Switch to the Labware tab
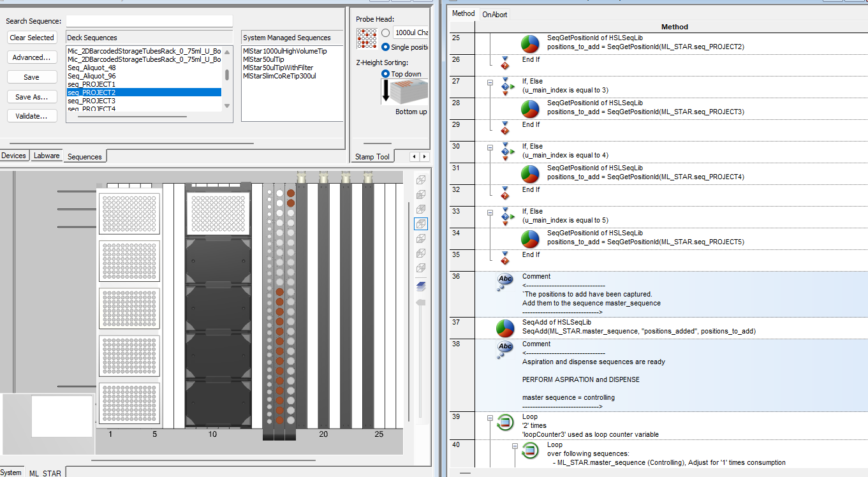The width and height of the screenshot is (868, 477). [47, 156]
